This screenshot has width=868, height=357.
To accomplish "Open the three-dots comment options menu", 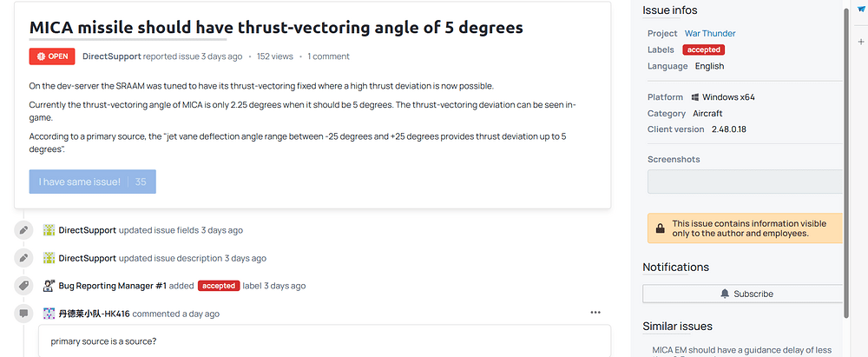I will click(x=595, y=313).
